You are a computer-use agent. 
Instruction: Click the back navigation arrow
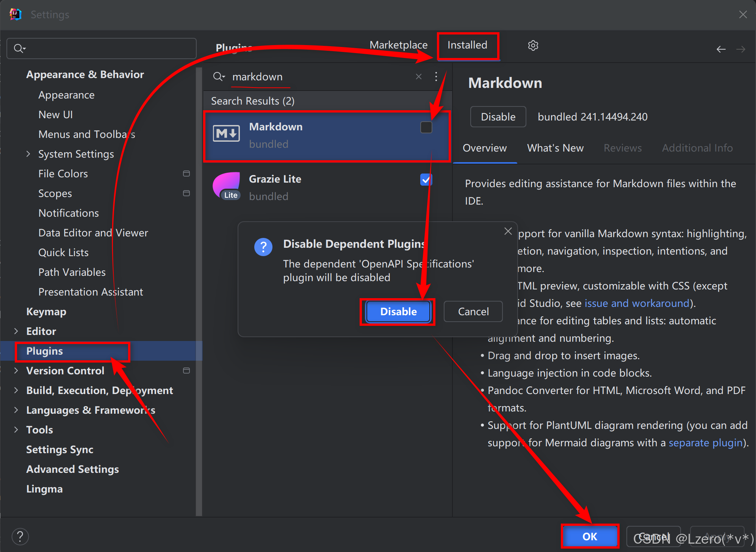(721, 49)
